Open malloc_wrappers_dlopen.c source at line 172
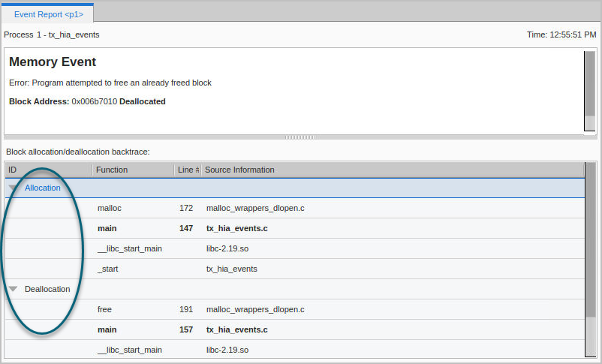 coord(255,208)
